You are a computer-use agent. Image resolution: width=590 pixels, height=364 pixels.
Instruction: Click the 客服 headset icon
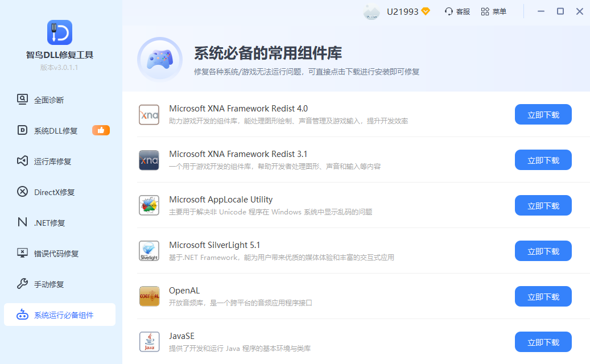pos(448,11)
